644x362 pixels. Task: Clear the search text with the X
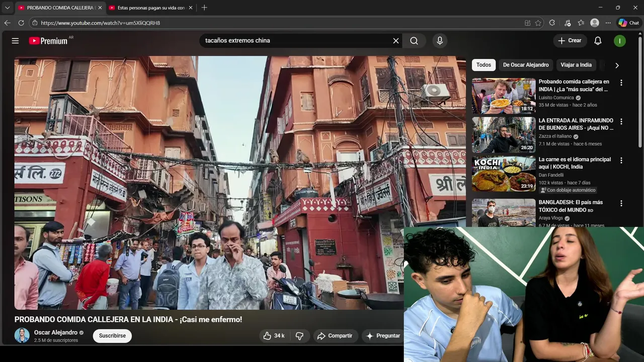(396, 41)
